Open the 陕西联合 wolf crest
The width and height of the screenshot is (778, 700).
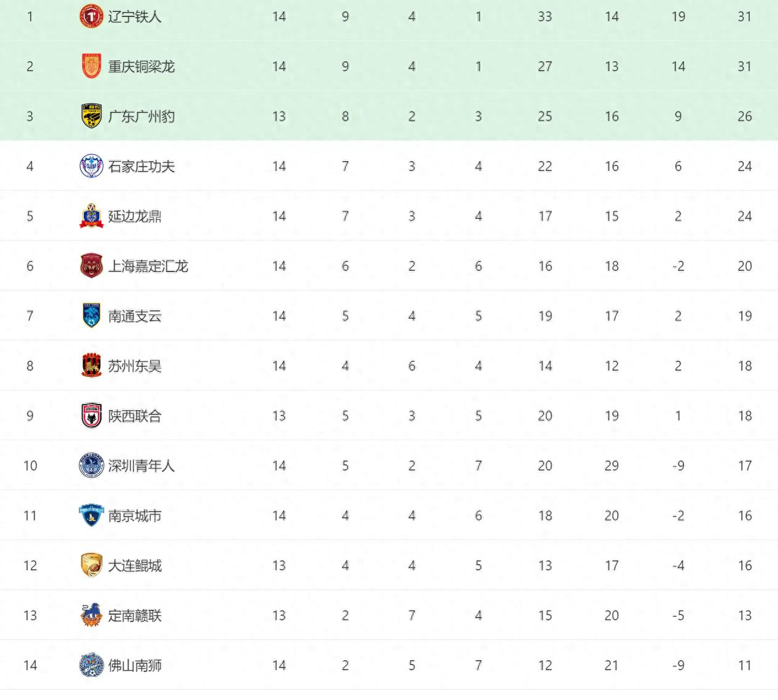pyautogui.click(x=92, y=415)
